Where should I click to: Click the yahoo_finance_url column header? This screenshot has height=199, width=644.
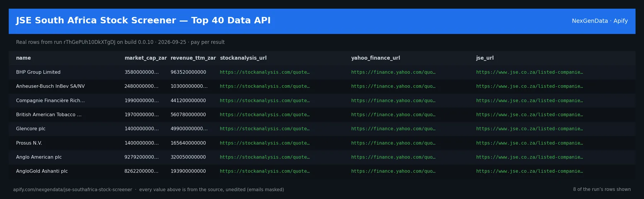(376, 58)
